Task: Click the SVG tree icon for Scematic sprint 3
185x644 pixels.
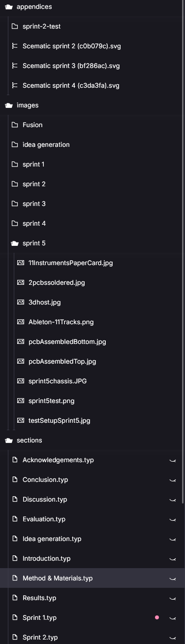Action: pyautogui.click(x=15, y=66)
